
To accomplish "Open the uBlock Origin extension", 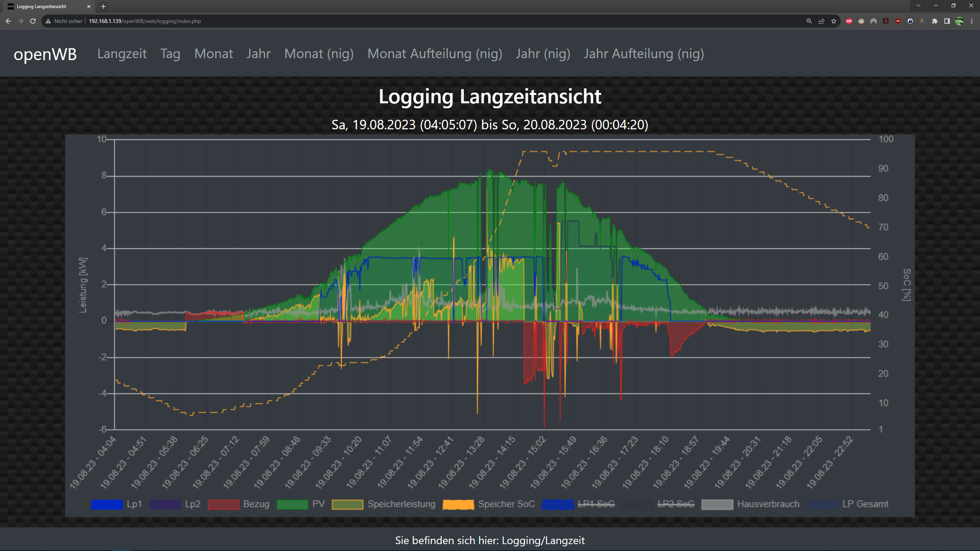I will (898, 21).
